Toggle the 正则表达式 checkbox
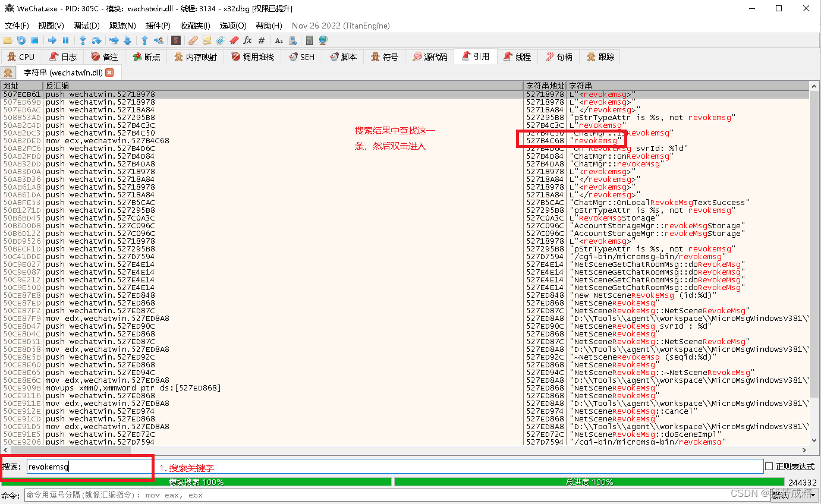The height and width of the screenshot is (504, 821). click(x=769, y=467)
